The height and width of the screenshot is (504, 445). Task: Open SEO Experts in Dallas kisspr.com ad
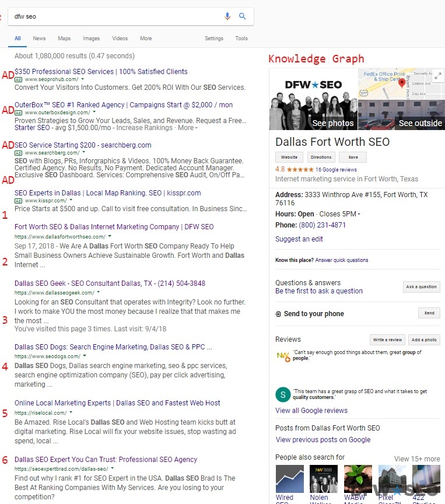point(108,193)
